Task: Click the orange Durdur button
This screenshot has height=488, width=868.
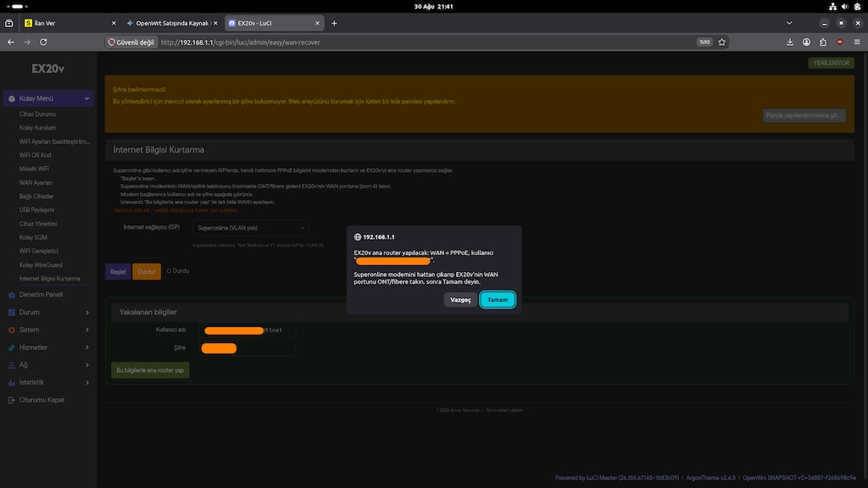Action: point(147,272)
